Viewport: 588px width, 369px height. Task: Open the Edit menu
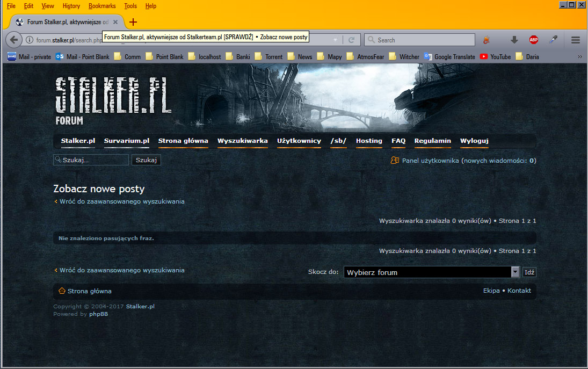coord(28,6)
